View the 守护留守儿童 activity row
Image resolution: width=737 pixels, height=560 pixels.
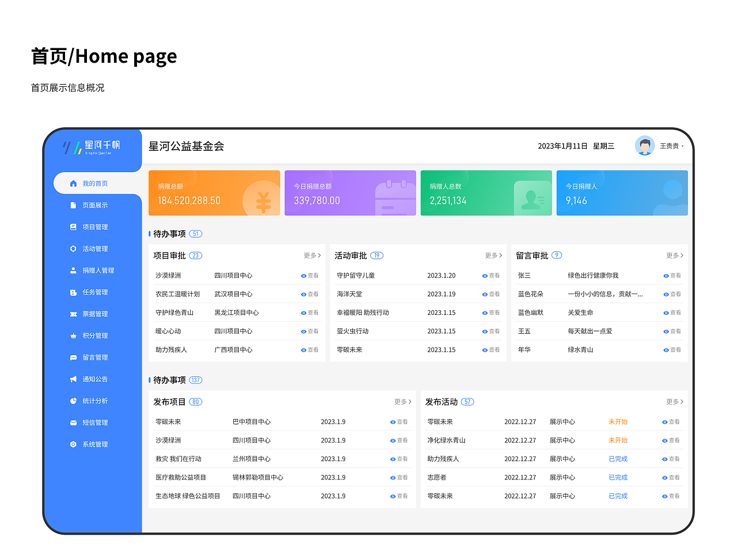point(418,276)
